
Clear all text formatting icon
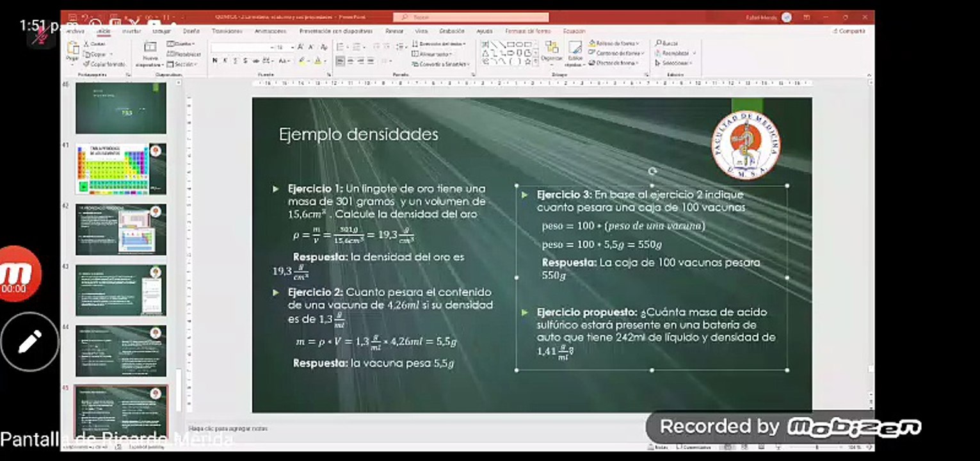pos(324,47)
